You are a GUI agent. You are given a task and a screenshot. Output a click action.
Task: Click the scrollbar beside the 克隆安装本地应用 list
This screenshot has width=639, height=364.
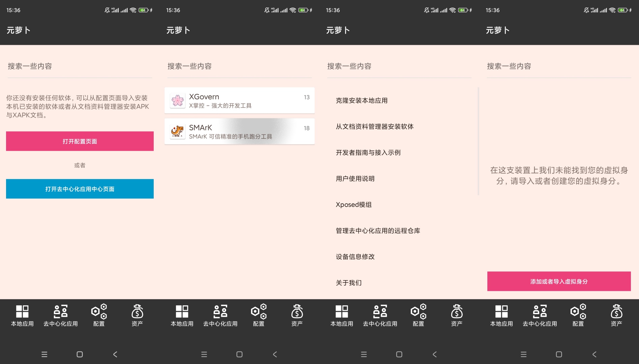[478, 141]
